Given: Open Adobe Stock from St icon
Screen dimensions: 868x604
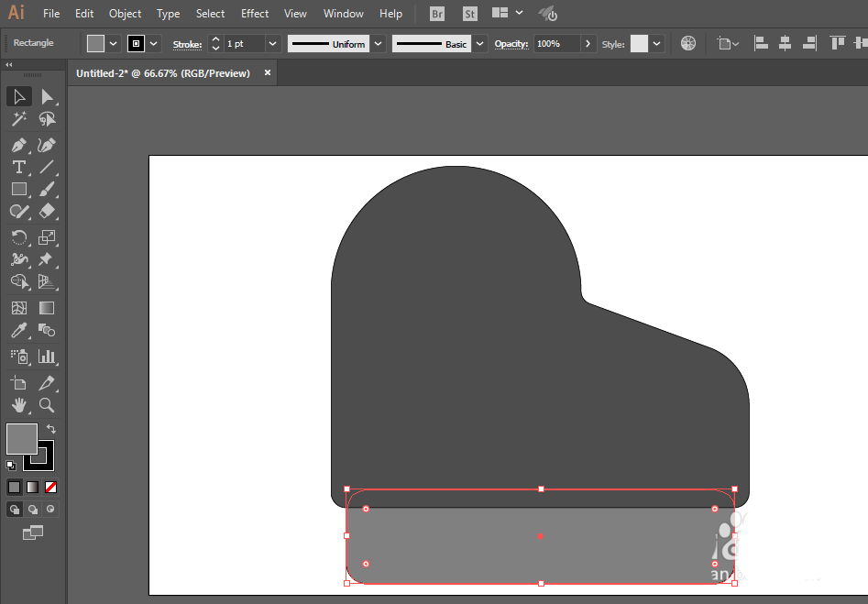Looking at the screenshot, I should pyautogui.click(x=469, y=14).
